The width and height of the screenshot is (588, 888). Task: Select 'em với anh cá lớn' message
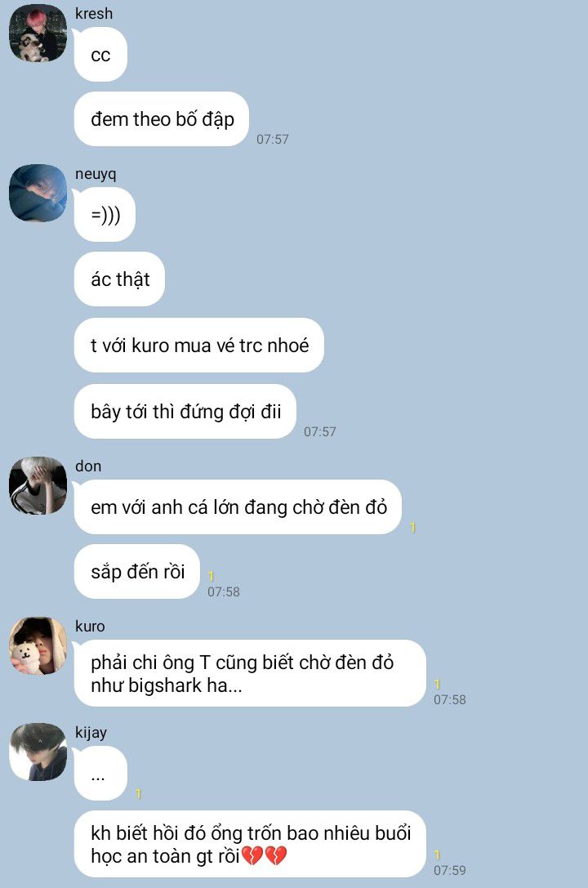tap(238, 506)
